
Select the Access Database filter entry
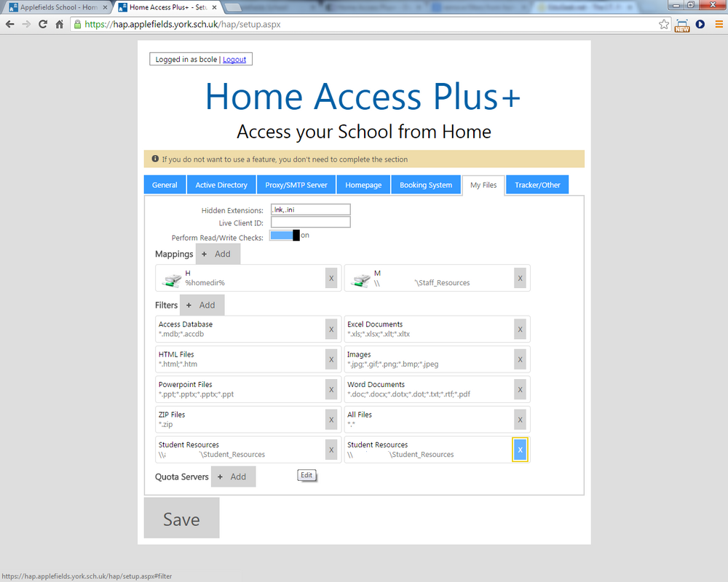(x=248, y=329)
